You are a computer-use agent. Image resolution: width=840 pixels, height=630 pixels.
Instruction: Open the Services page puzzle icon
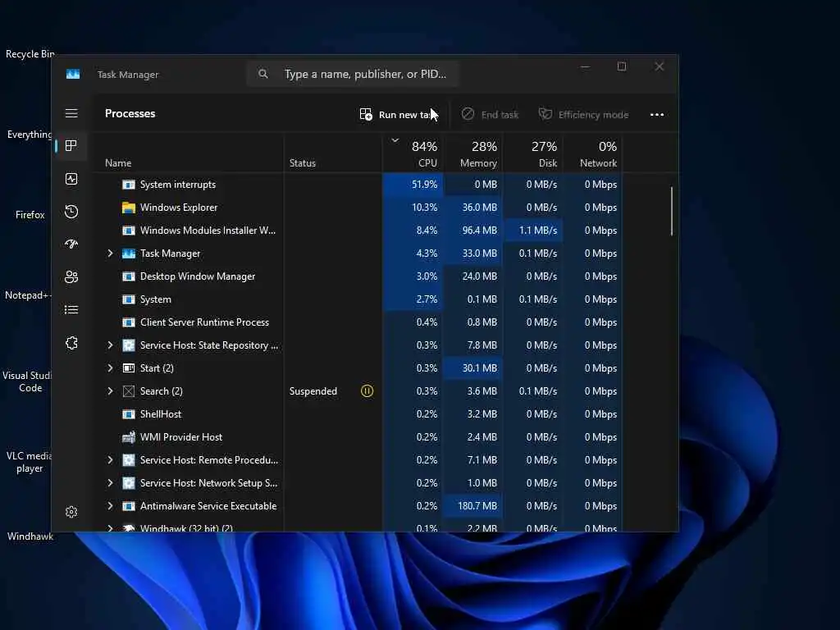click(x=71, y=343)
